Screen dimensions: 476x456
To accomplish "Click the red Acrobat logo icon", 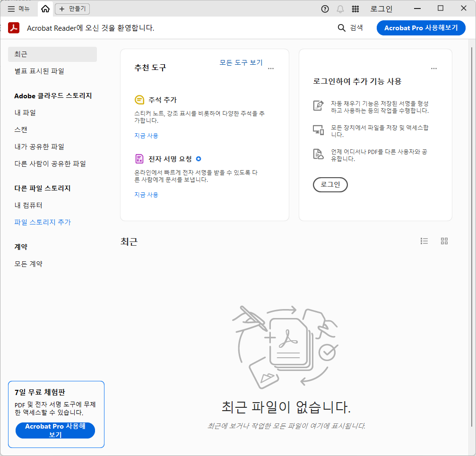I will [14, 27].
